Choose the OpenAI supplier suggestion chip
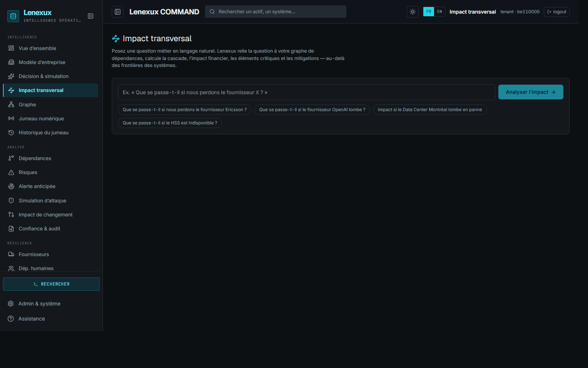This screenshot has width=588, height=368. (x=312, y=110)
